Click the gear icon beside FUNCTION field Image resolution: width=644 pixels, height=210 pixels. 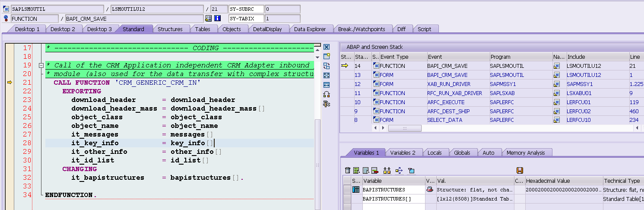point(6,19)
